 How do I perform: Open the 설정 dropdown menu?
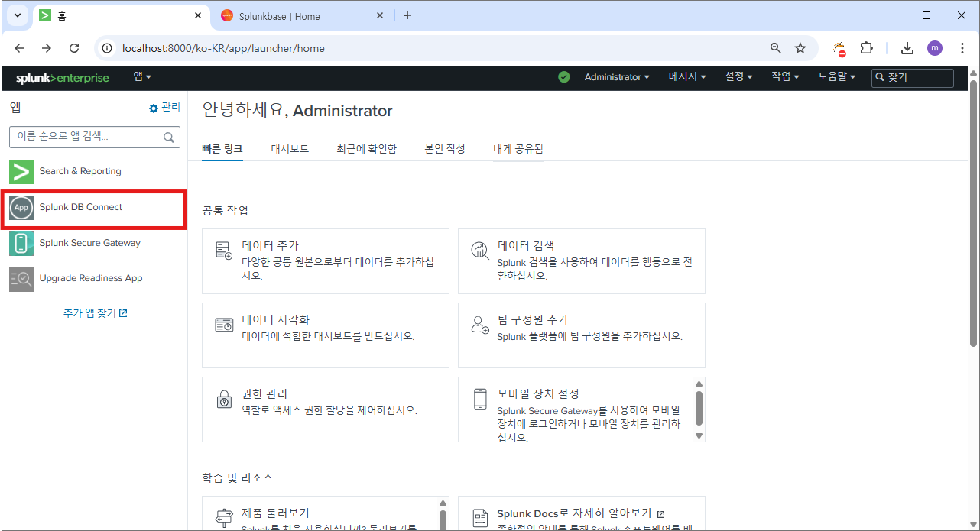[x=738, y=77]
